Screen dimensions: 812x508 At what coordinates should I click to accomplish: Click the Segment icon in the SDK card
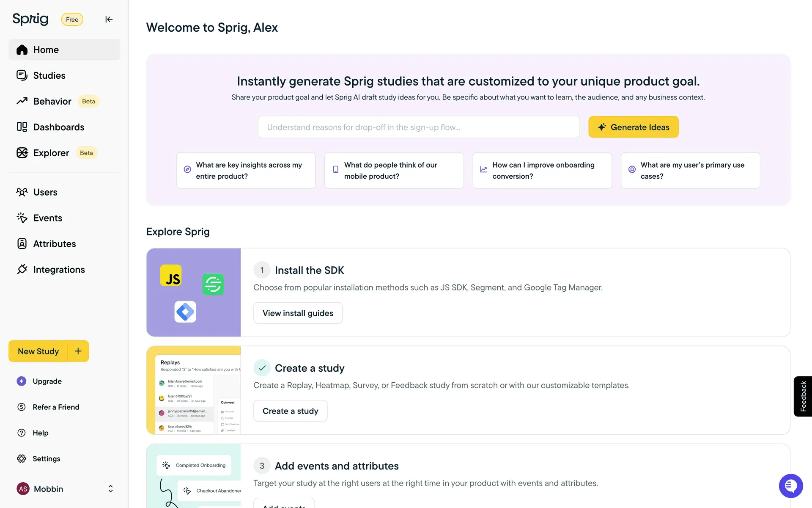click(x=213, y=284)
